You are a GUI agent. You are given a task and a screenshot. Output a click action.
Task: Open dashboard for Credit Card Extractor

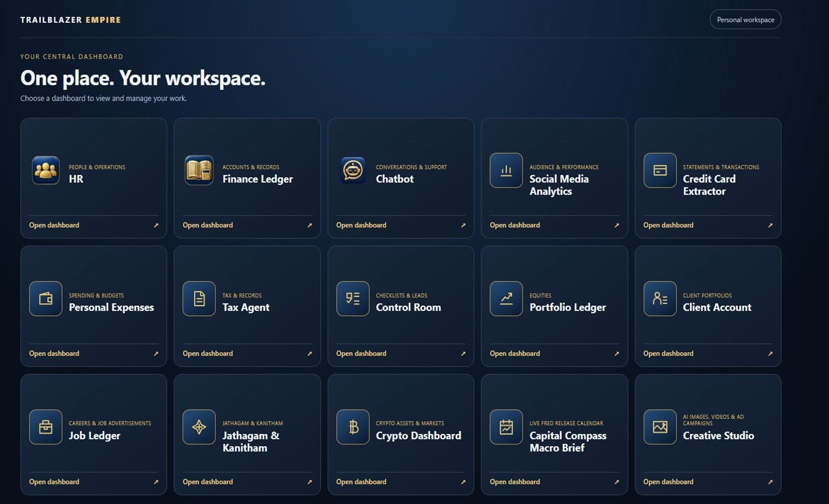click(x=668, y=225)
